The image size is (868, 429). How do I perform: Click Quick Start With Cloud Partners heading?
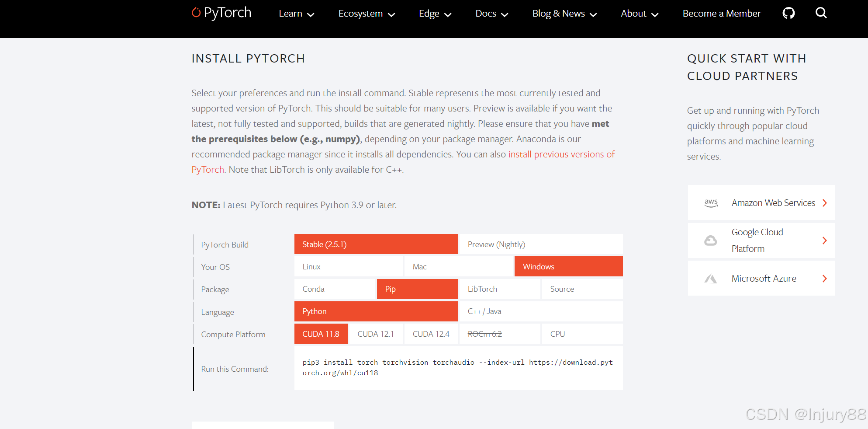point(747,67)
